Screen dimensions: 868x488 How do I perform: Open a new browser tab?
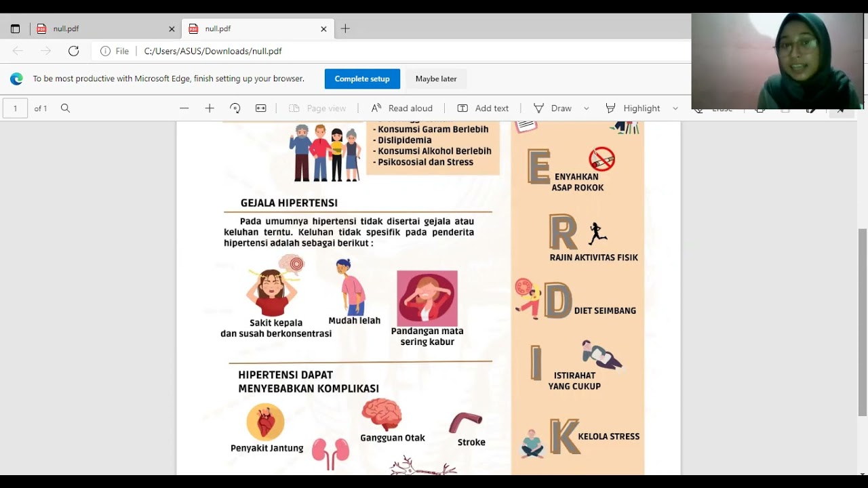(x=345, y=28)
